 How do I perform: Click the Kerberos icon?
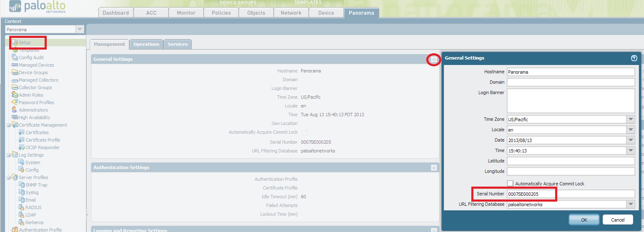click(22, 222)
